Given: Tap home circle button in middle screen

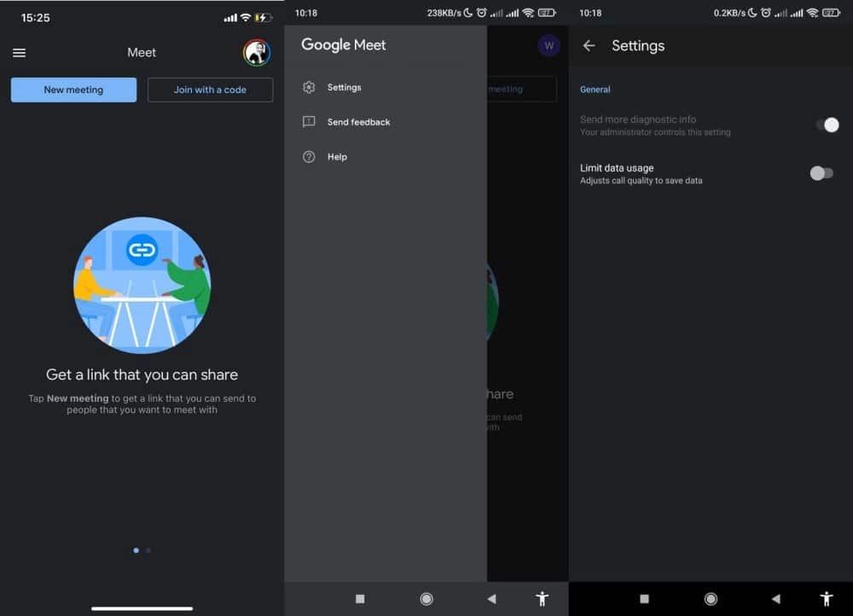Looking at the screenshot, I should pyautogui.click(x=426, y=599).
